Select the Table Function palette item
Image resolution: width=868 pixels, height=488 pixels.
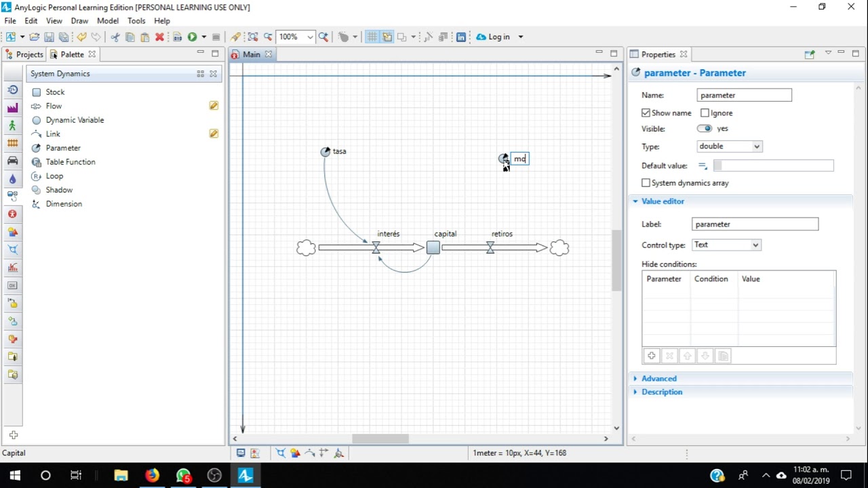click(x=69, y=162)
